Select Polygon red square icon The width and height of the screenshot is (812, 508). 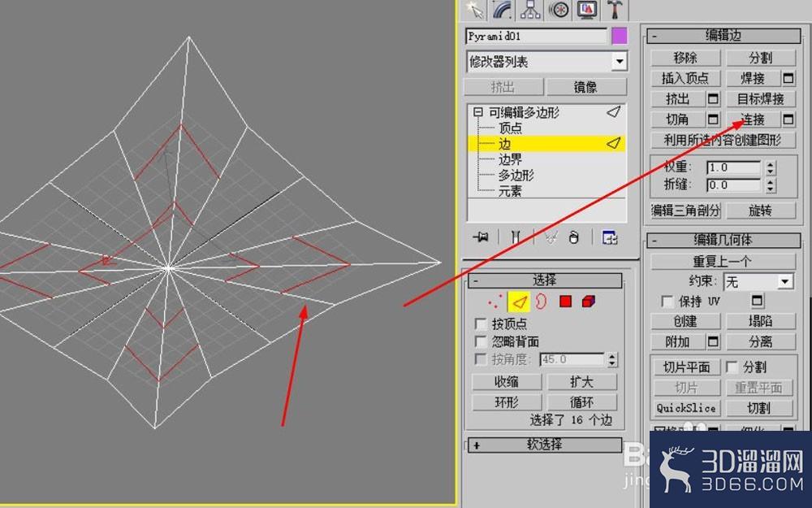(x=565, y=302)
